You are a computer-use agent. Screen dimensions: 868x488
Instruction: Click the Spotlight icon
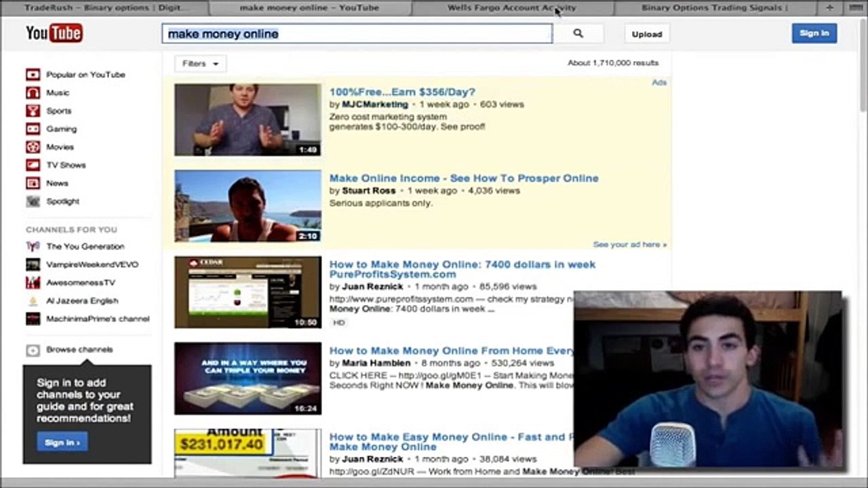click(33, 201)
